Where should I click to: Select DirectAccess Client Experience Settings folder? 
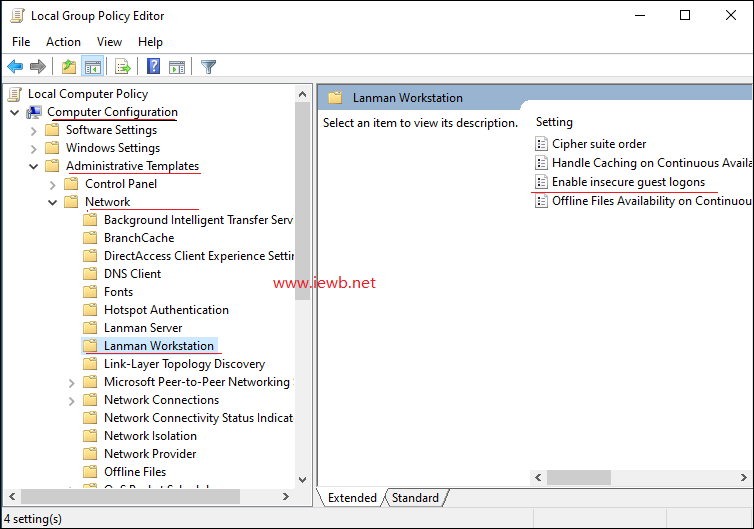pos(199,256)
